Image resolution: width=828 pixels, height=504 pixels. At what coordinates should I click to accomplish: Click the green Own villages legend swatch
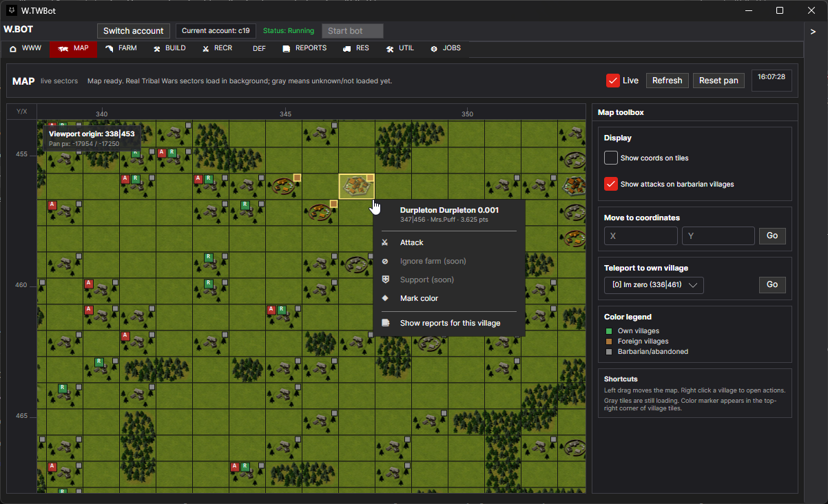(608, 331)
